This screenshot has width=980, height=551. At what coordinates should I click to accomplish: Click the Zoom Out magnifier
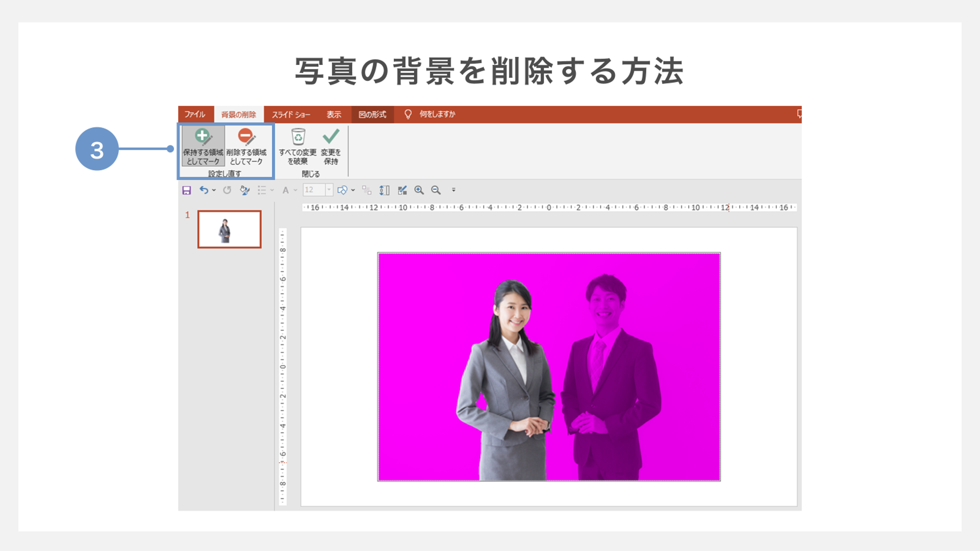tap(436, 190)
